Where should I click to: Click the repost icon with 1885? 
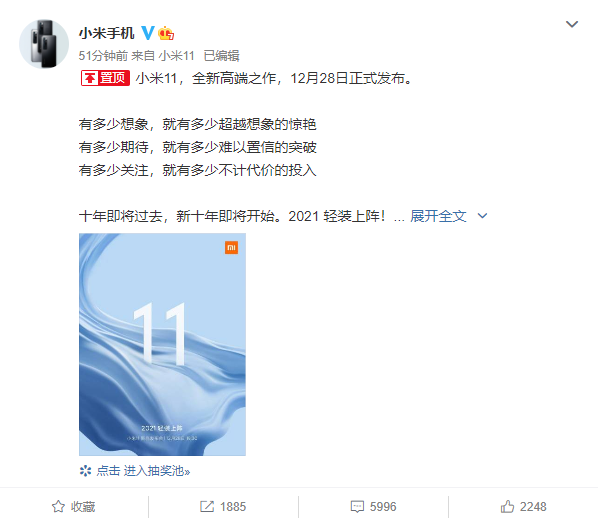point(207,507)
